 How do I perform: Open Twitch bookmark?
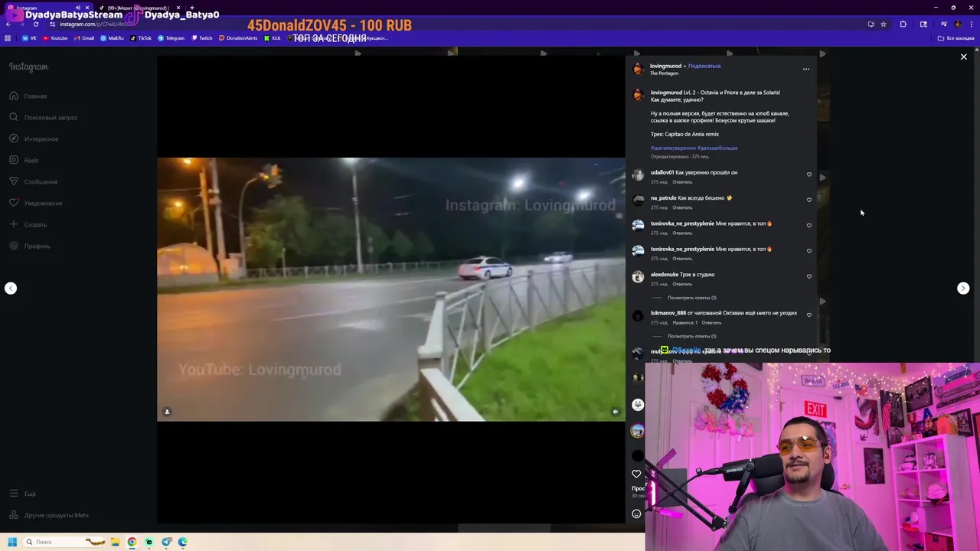(203, 37)
